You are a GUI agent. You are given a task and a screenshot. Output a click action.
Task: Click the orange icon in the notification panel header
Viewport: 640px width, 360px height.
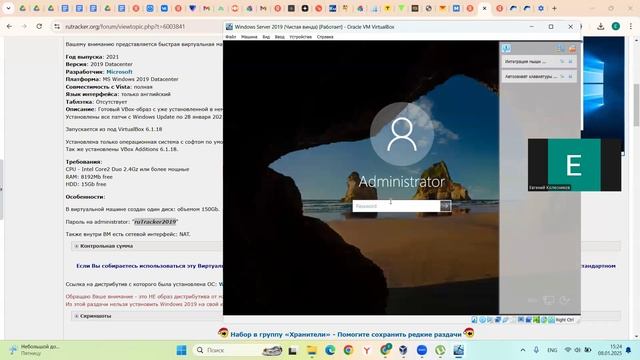pyautogui.click(x=572, y=49)
